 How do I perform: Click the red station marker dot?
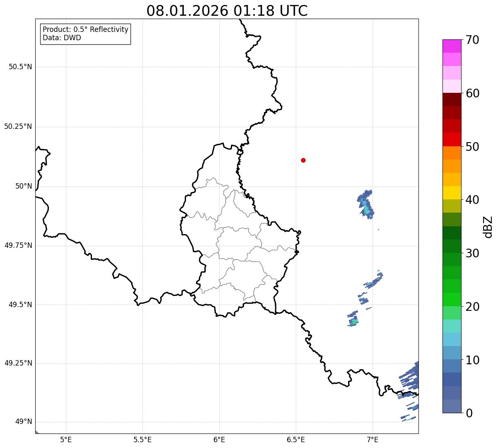pos(303,160)
